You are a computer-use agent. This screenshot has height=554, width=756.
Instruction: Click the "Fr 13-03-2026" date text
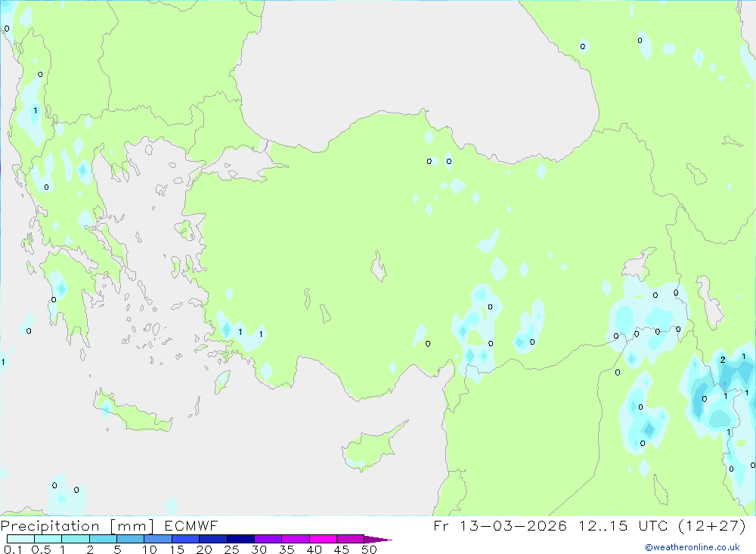click(500, 525)
